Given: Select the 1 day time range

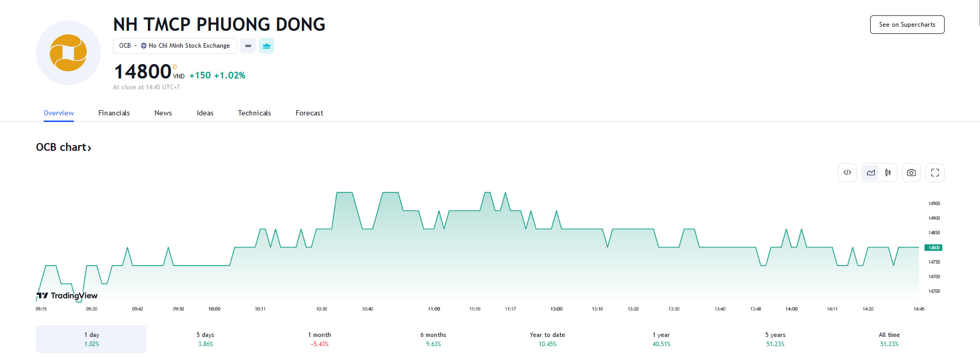Looking at the screenshot, I should point(91,339).
